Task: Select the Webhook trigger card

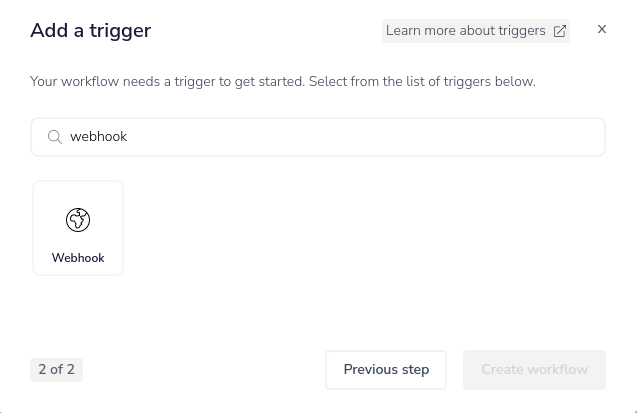Action: [78, 228]
